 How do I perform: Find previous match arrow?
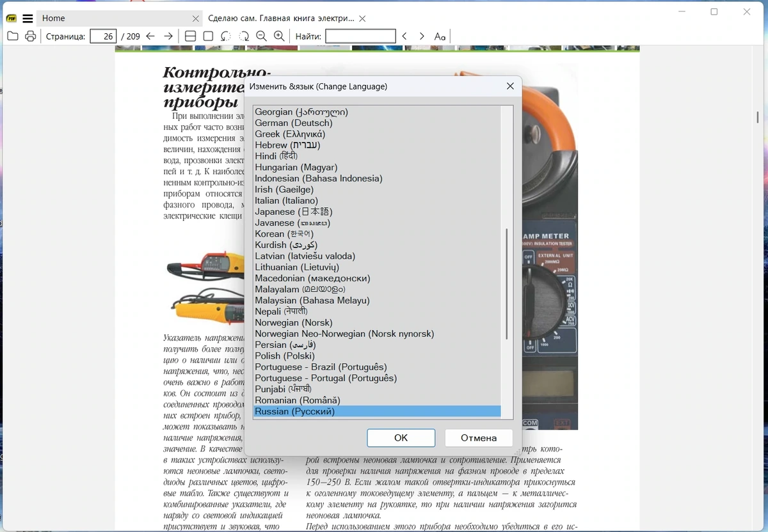404,36
